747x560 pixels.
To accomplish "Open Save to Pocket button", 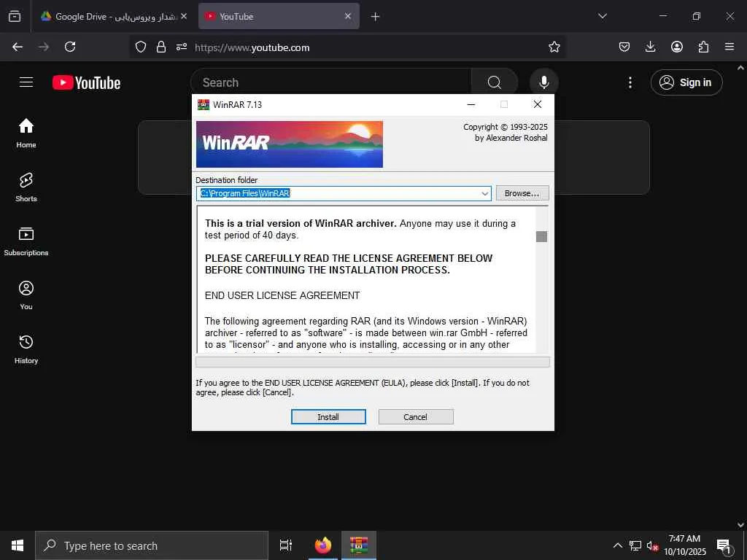I will (x=624, y=47).
